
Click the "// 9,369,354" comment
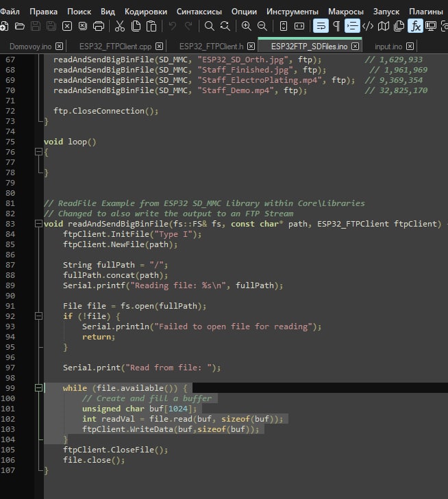point(394,80)
